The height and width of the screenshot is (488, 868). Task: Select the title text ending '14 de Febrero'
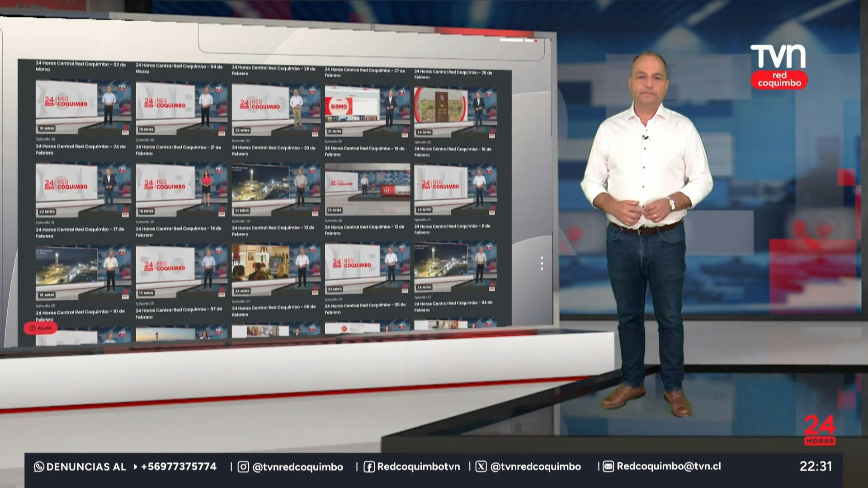click(x=179, y=232)
